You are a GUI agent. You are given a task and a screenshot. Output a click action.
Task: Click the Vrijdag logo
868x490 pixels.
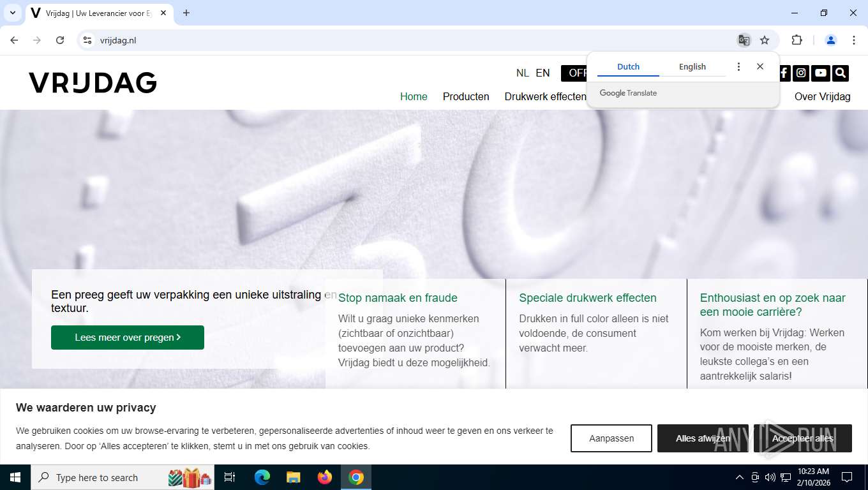93,82
